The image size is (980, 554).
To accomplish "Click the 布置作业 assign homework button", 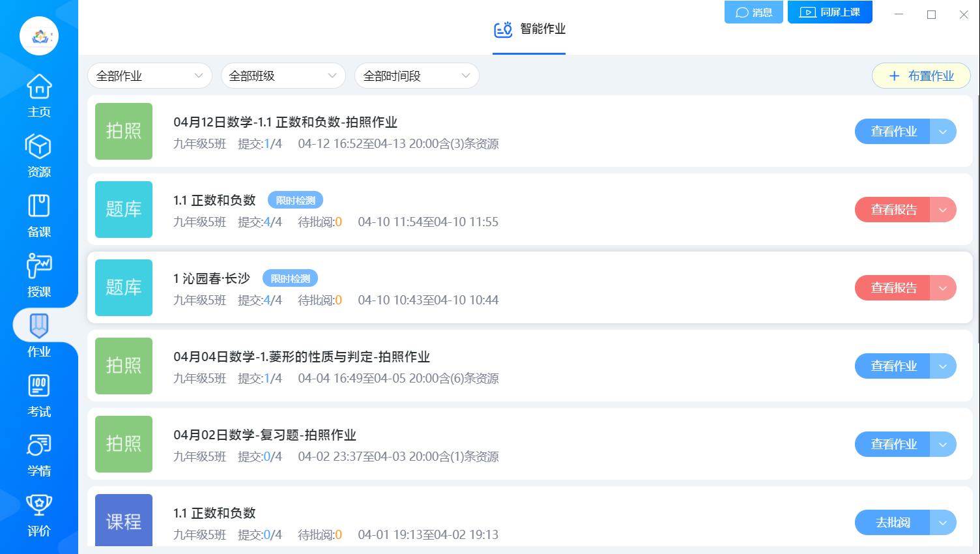I will point(921,76).
